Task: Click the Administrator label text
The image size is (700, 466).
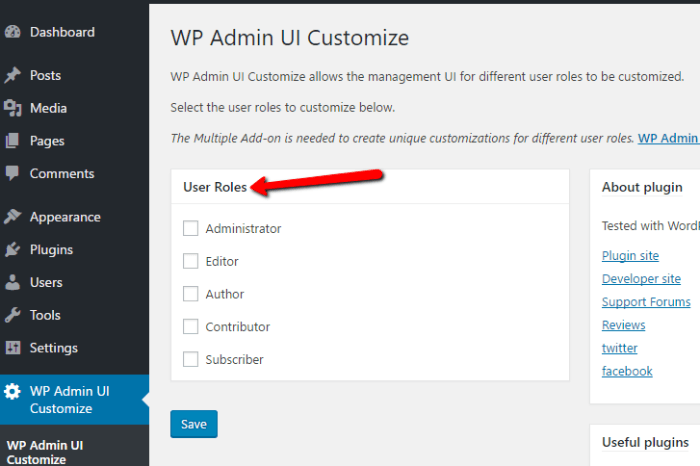Action: tap(243, 229)
